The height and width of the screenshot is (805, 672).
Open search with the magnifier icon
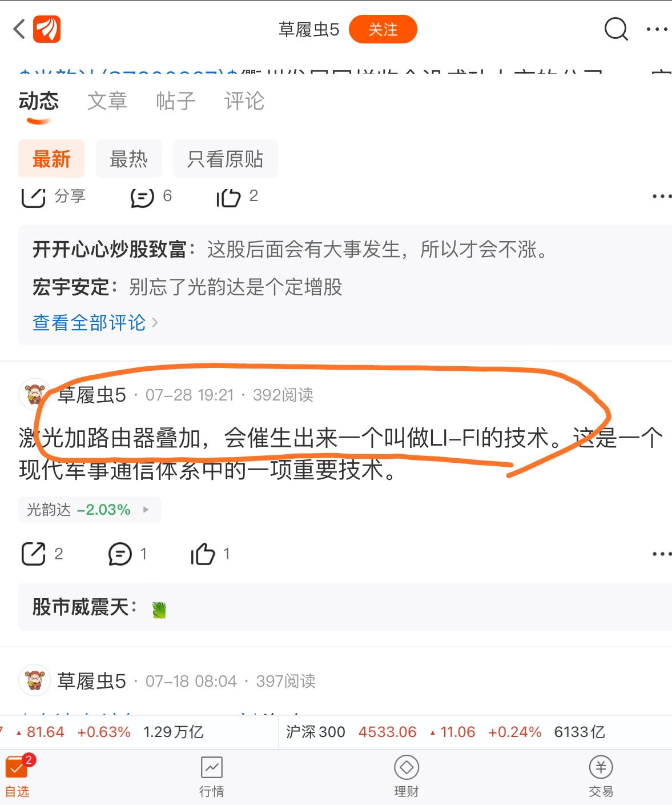(x=616, y=29)
